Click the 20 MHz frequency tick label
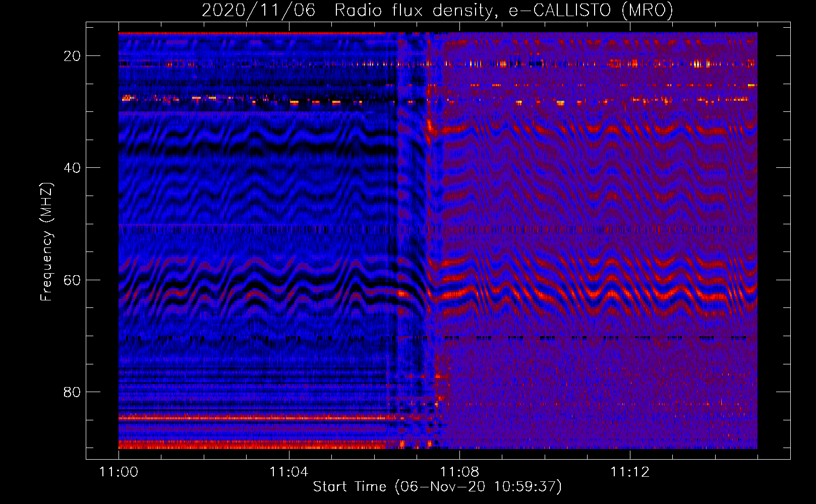This screenshot has width=816, height=504. tap(72, 56)
